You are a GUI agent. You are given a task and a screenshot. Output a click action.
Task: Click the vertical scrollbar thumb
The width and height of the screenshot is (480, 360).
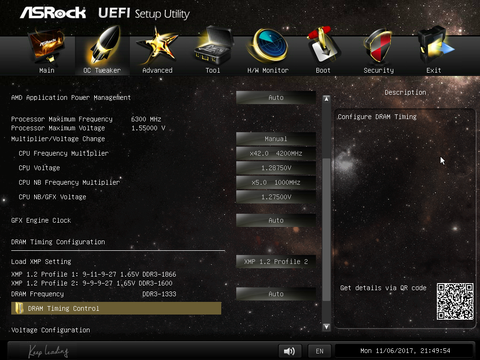coord(326,229)
